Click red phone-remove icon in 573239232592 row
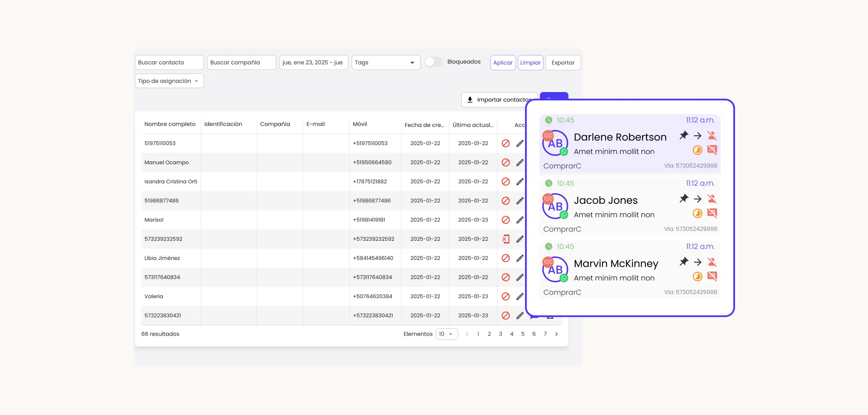 point(506,239)
